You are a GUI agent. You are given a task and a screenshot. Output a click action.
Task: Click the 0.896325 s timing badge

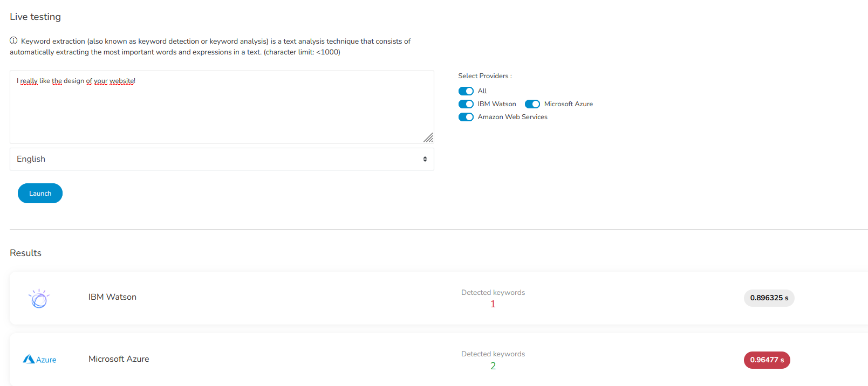coord(769,298)
